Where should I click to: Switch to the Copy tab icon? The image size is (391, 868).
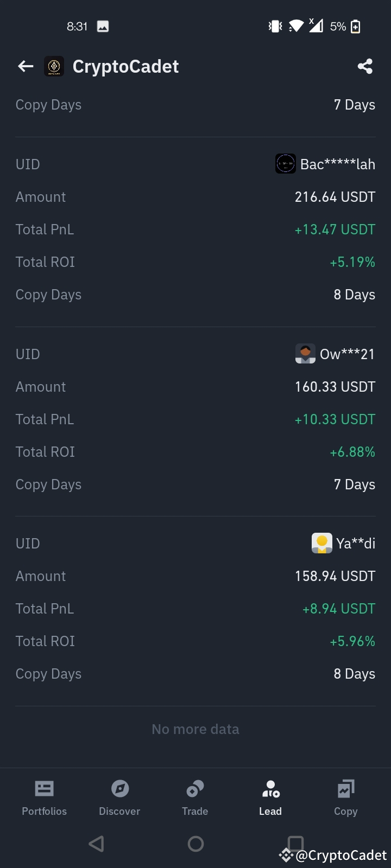pyautogui.click(x=345, y=788)
